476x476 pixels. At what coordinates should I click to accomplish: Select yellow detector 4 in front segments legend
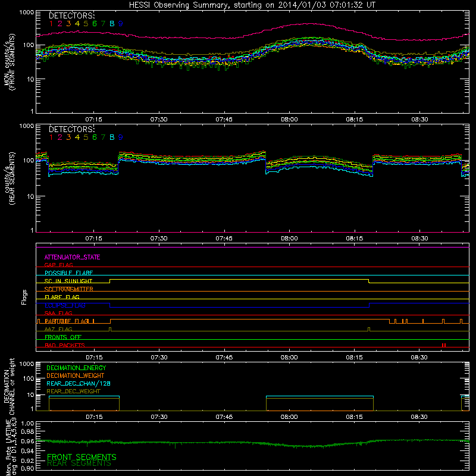[x=77, y=24]
